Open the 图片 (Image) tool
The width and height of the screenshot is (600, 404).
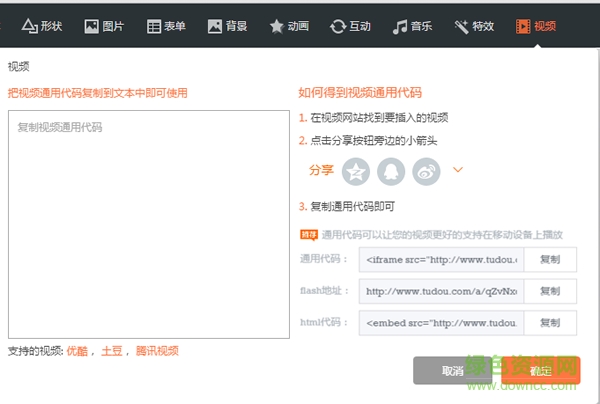(105, 26)
